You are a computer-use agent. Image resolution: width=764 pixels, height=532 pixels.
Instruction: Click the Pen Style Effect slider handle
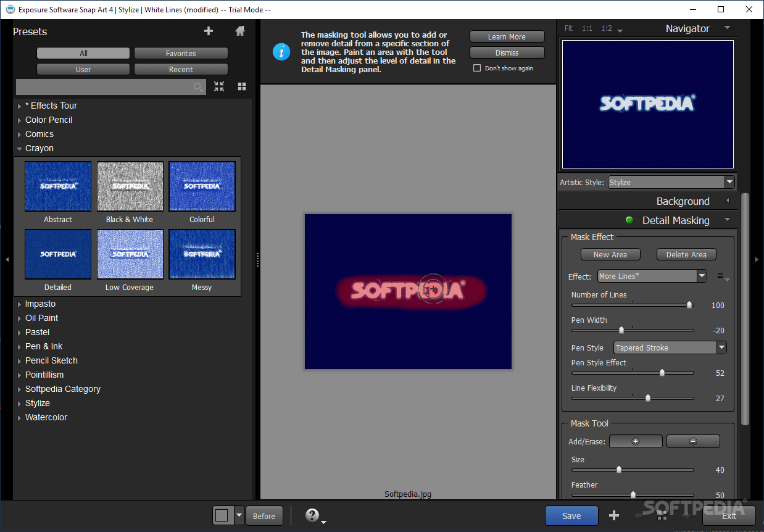(662, 373)
